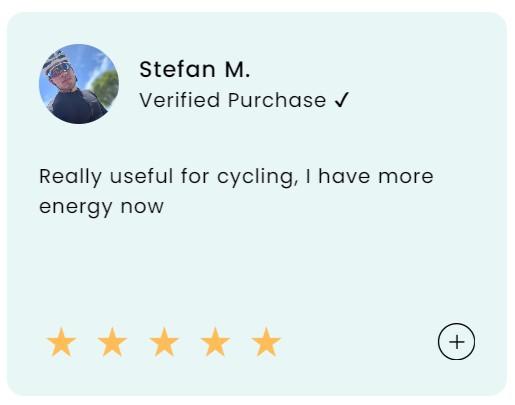Click the plus symbol inside circle

[x=456, y=342]
